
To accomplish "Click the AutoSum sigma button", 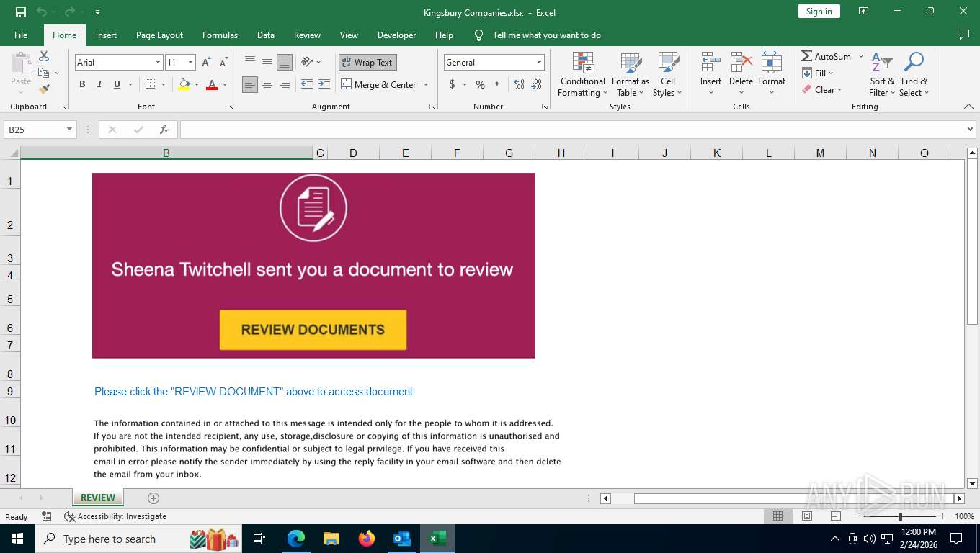I will point(827,56).
